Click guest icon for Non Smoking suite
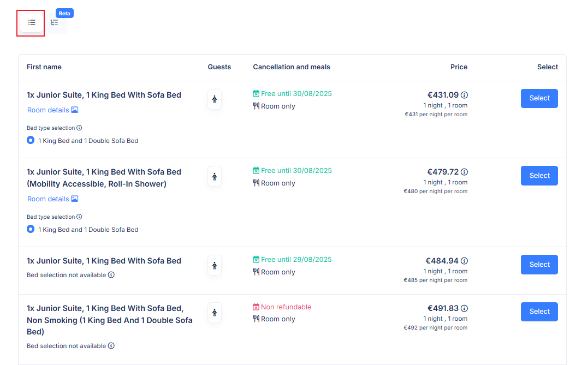Viewport: 588px width, 365px height. [x=215, y=313]
